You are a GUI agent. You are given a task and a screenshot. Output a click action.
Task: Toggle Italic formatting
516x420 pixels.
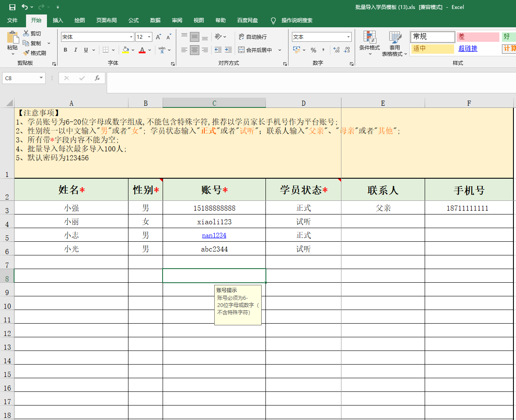76,50
